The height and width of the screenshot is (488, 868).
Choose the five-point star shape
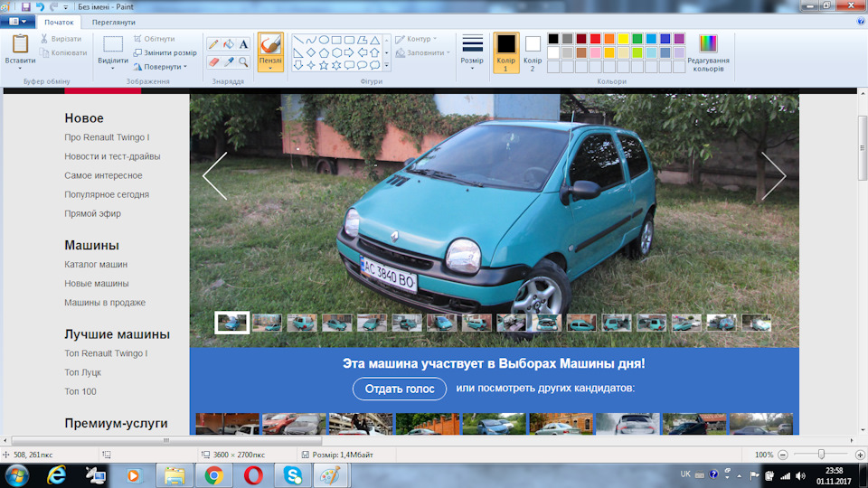click(324, 65)
